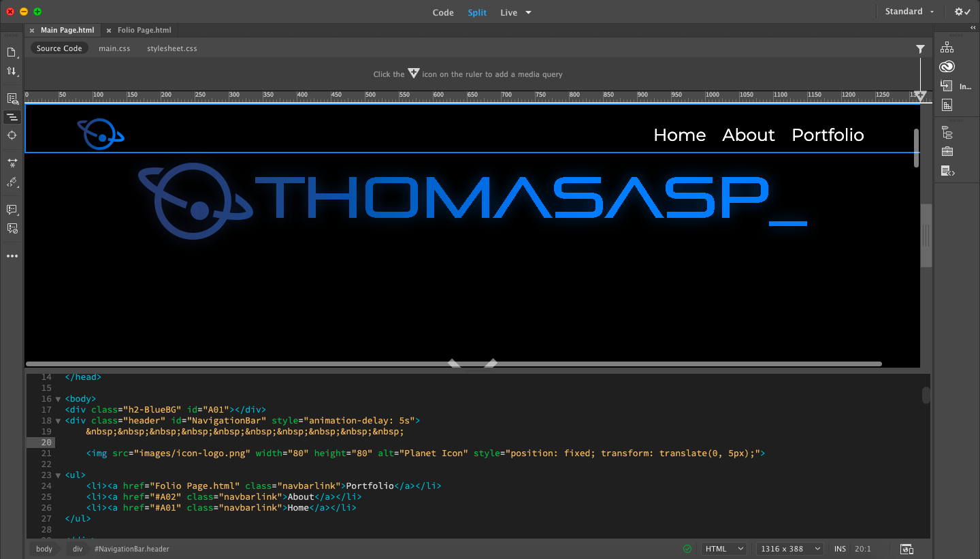Expand panels with the double-arrow icon

tap(973, 28)
